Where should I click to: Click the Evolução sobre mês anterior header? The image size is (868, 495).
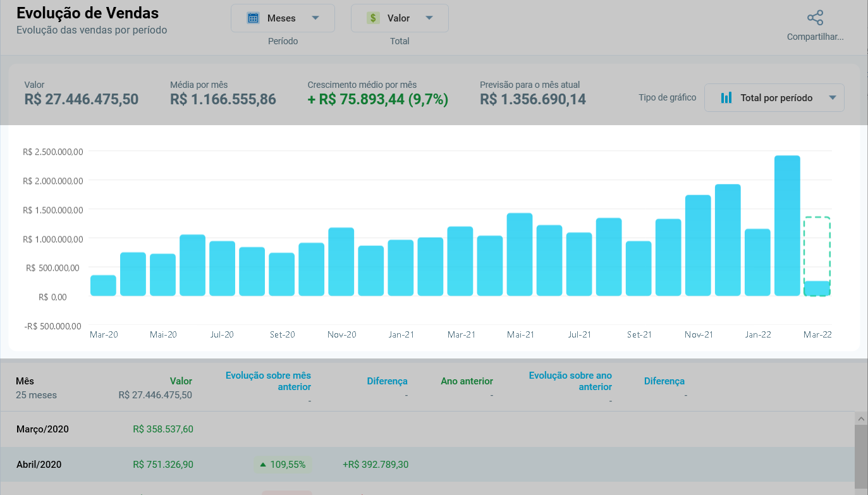(x=268, y=381)
